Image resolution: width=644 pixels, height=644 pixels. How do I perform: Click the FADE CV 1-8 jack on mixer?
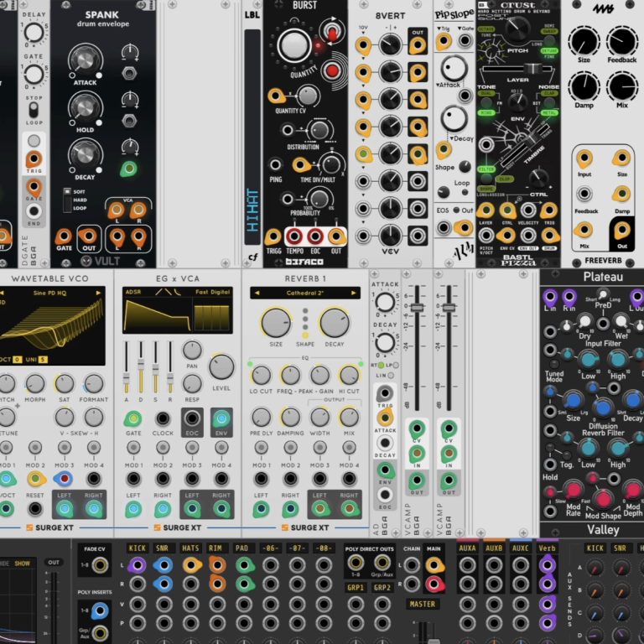point(100,565)
